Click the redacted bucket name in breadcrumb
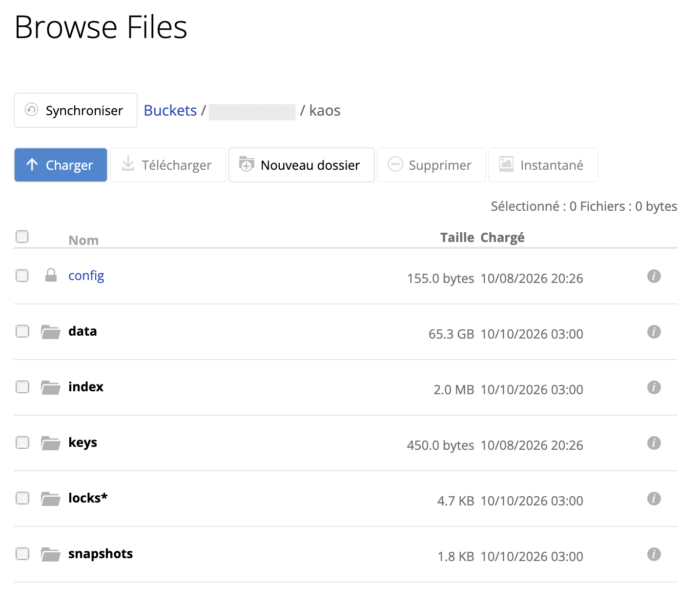 pos(252,112)
